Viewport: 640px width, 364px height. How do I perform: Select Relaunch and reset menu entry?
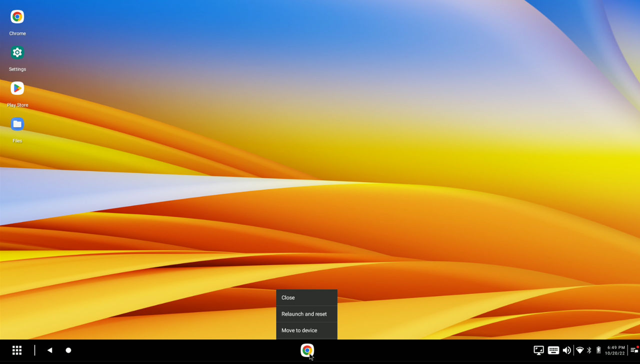306,314
